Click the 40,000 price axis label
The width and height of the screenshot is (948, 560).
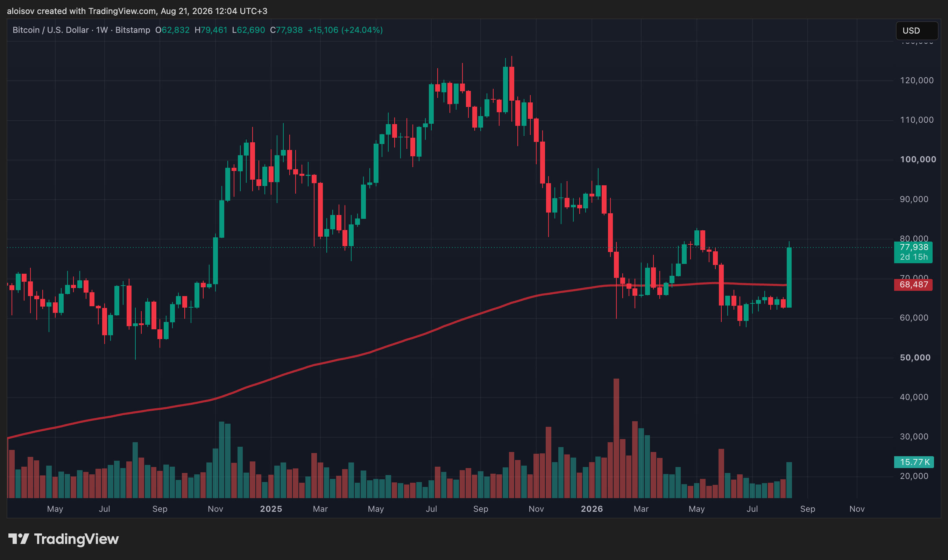tap(914, 397)
